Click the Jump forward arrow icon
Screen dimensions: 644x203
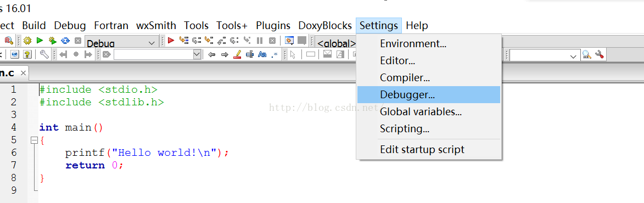88,54
